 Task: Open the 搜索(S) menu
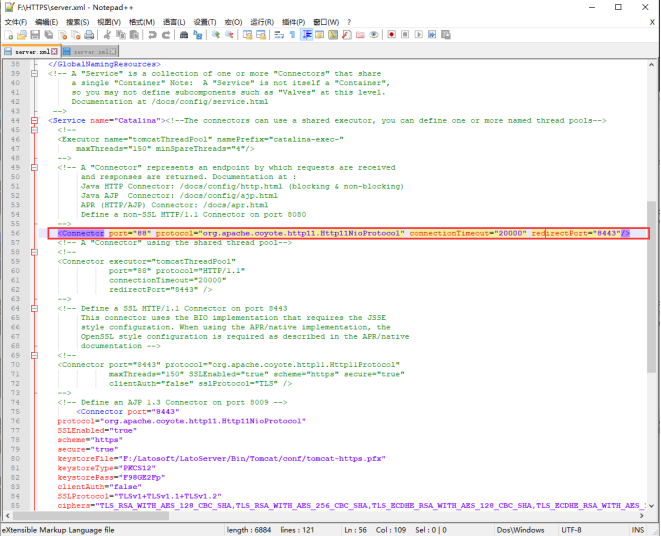pyautogui.click(x=78, y=22)
